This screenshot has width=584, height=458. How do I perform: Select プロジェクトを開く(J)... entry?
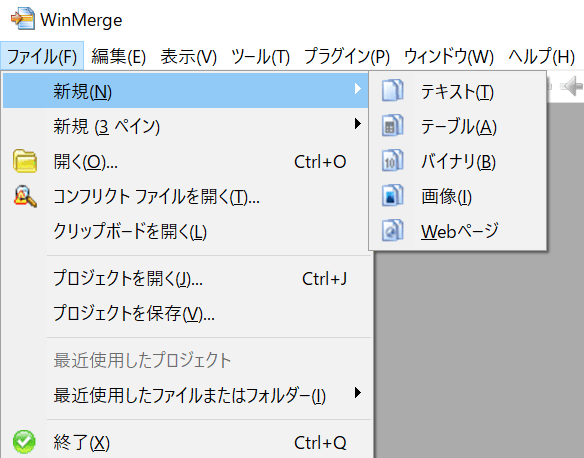(x=188, y=279)
